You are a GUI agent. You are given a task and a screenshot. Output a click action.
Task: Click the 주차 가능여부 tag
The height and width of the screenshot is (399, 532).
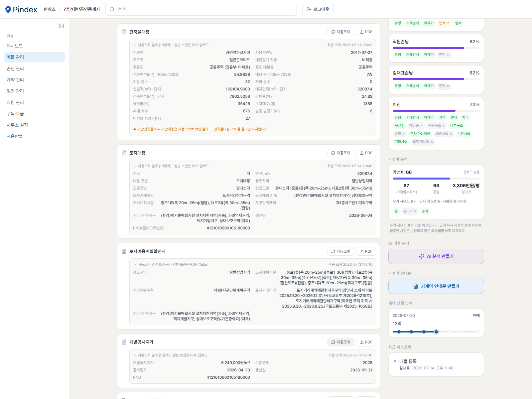click(420, 134)
